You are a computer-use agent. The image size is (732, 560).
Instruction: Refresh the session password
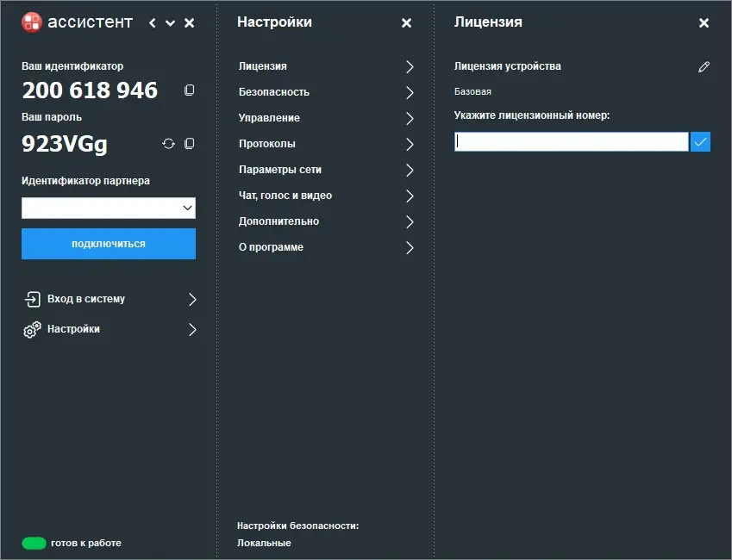(x=169, y=144)
